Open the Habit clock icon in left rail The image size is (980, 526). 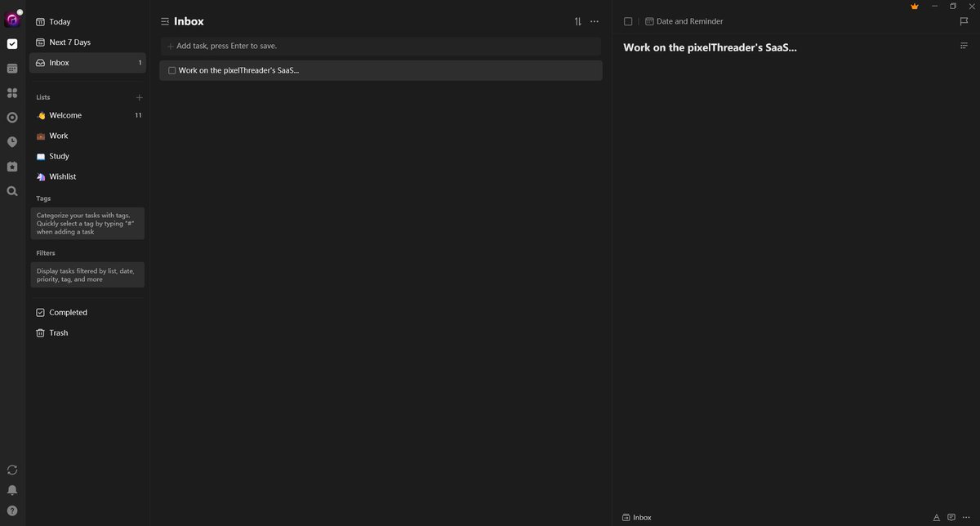pos(12,142)
